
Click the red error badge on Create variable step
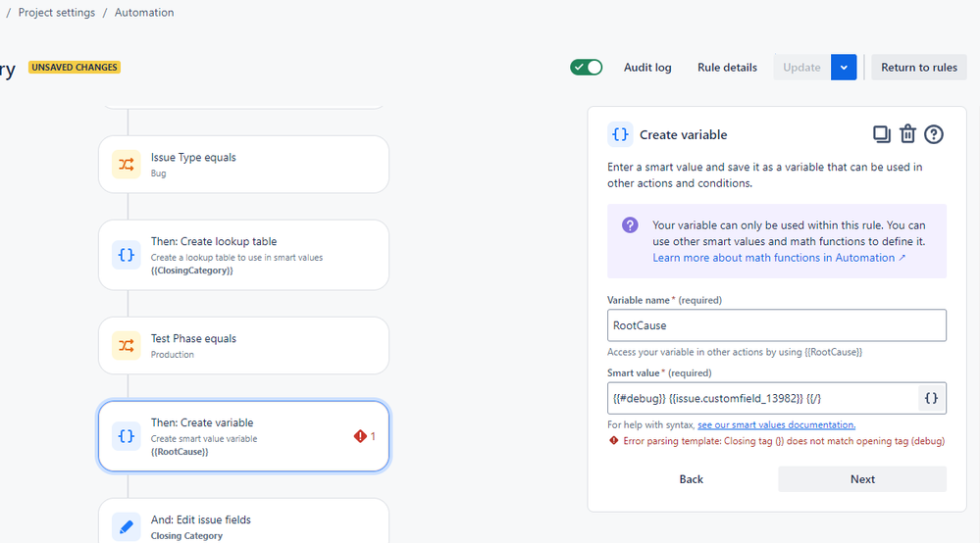(365, 436)
